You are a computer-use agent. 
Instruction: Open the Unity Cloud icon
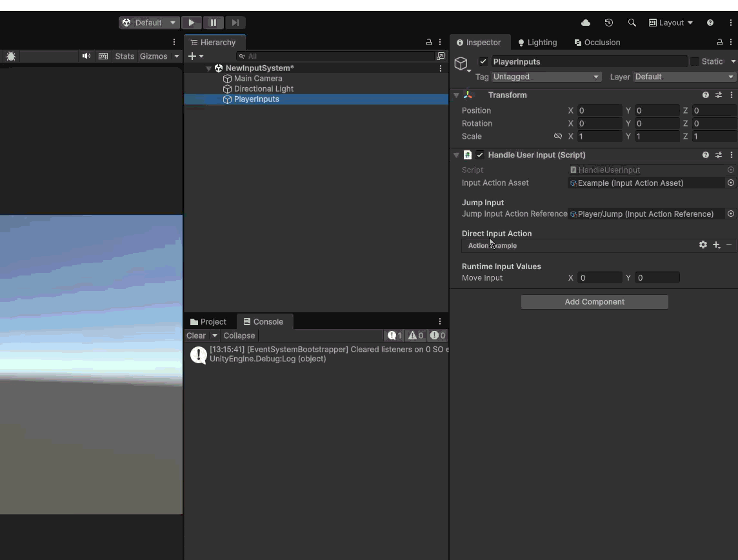586,23
